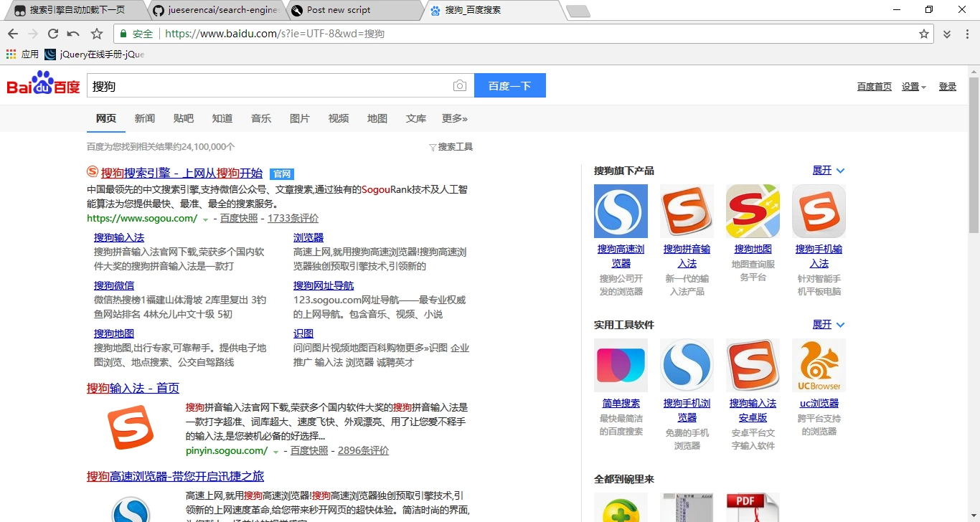Open the 搜狗输入法 - 首页 result link
The height and width of the screenshot is (522, 980).
coord(133,388)
